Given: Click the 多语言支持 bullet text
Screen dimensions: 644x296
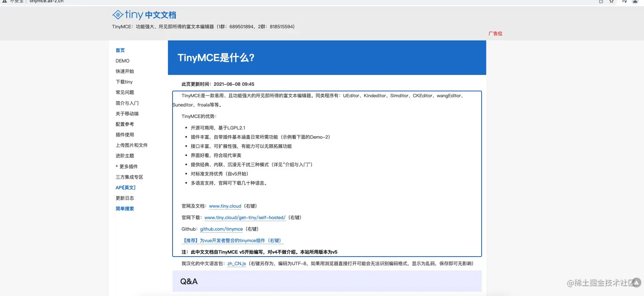Looking at the screenshot, I should (229, 183).
